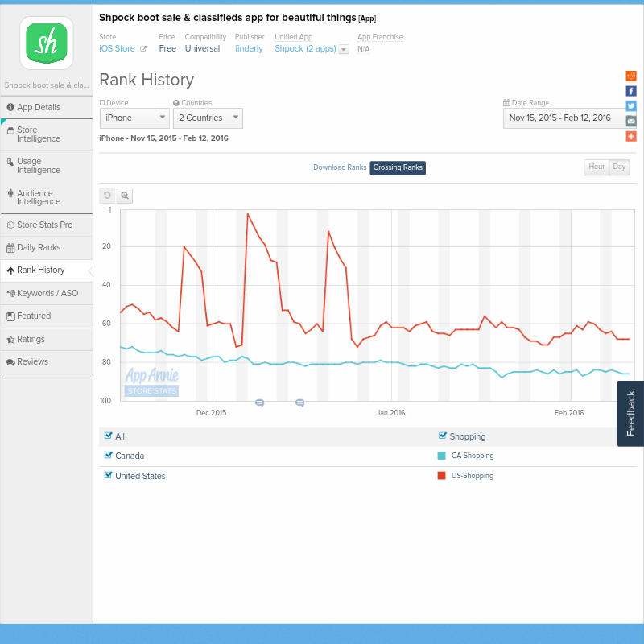Open App Details in sidebar

[x=47, y=107]
